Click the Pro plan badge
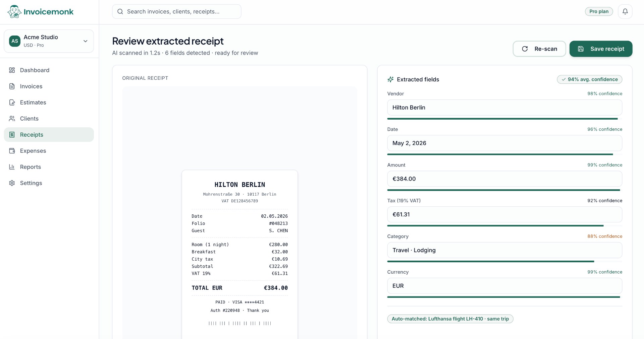This screenshot has height=339, width=644. [599, 11]
